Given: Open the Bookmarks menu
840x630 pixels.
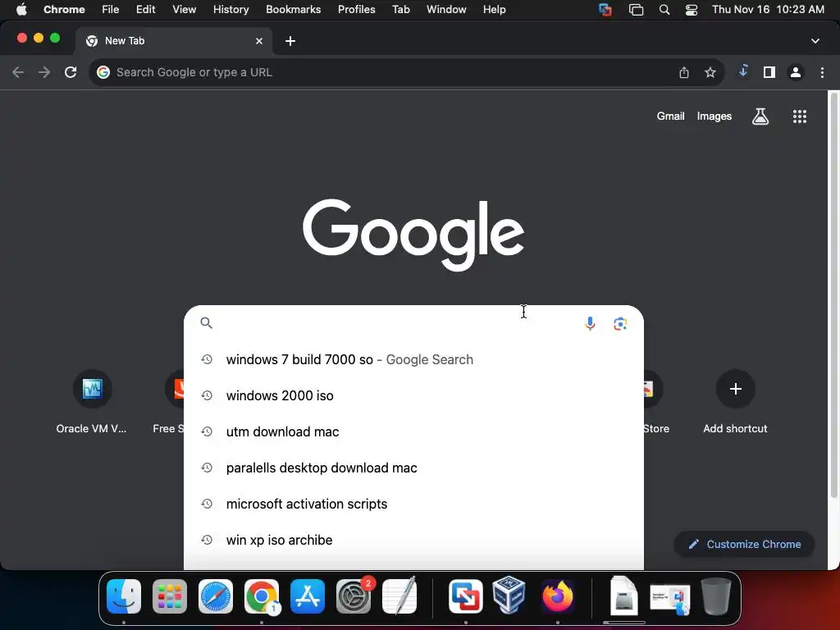Looking at the screenshot, I should click(293, 9).
